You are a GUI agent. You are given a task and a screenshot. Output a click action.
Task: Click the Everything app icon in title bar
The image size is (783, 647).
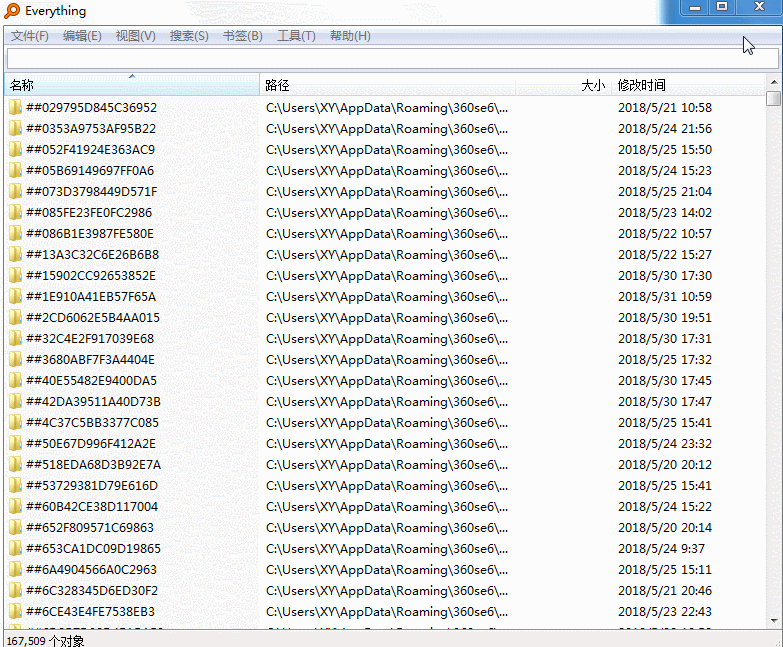12,11
